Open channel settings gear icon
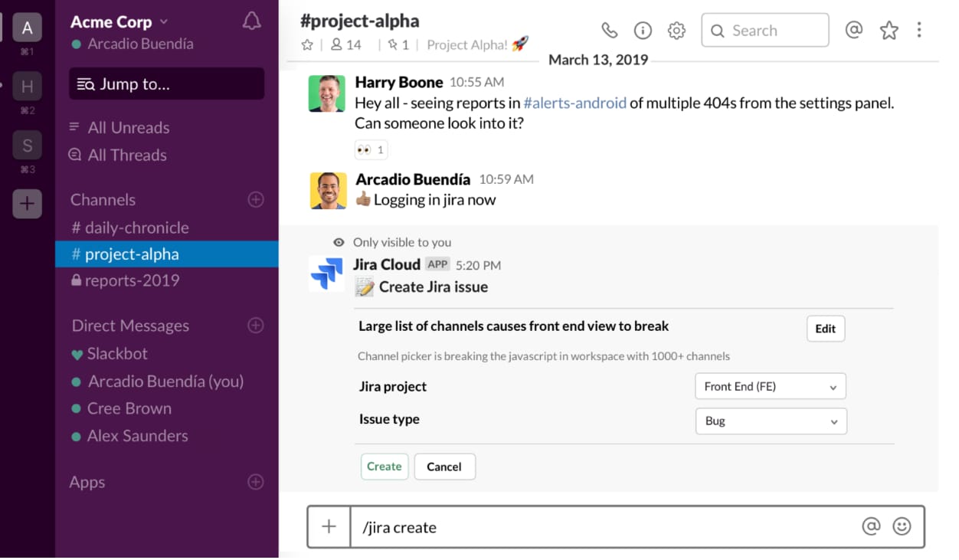The height and width of the screenshot is (560, 959). (676, 31)
